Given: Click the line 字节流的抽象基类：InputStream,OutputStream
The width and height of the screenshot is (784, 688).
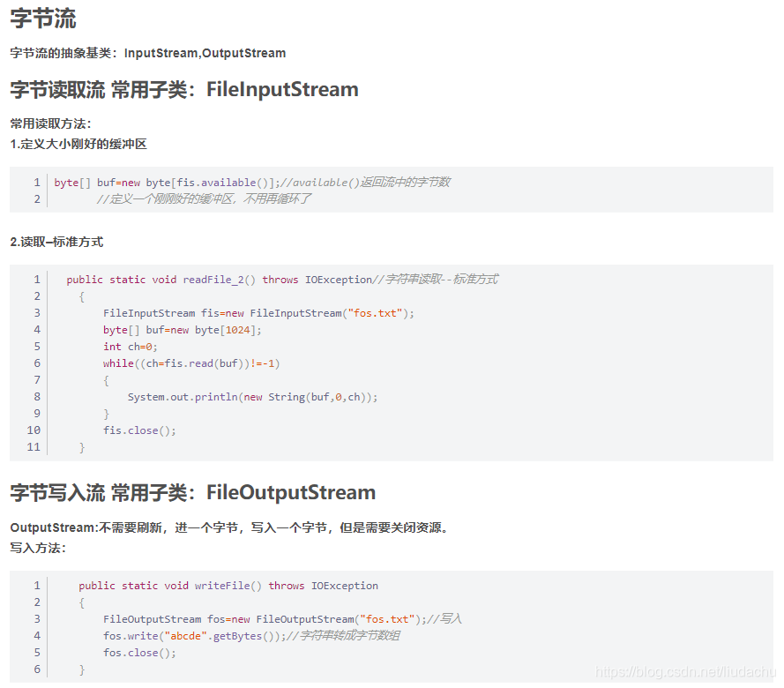Looking at the screenshot, I should (148, 53).
